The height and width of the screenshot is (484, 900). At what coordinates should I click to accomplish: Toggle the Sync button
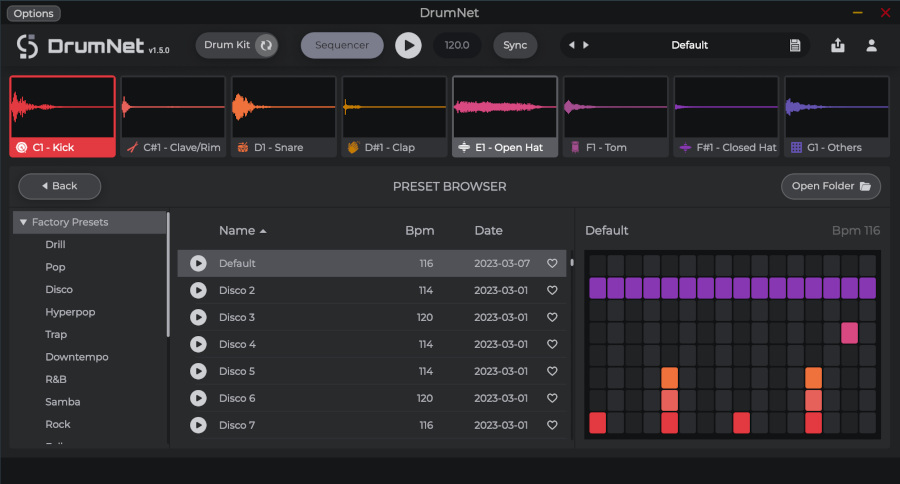coord(515,45)
